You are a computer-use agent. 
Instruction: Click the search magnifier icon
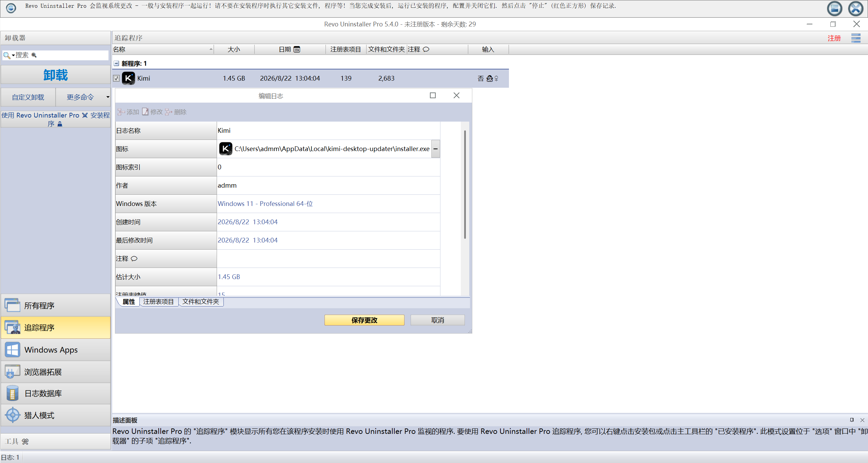(x=6, y=55)
